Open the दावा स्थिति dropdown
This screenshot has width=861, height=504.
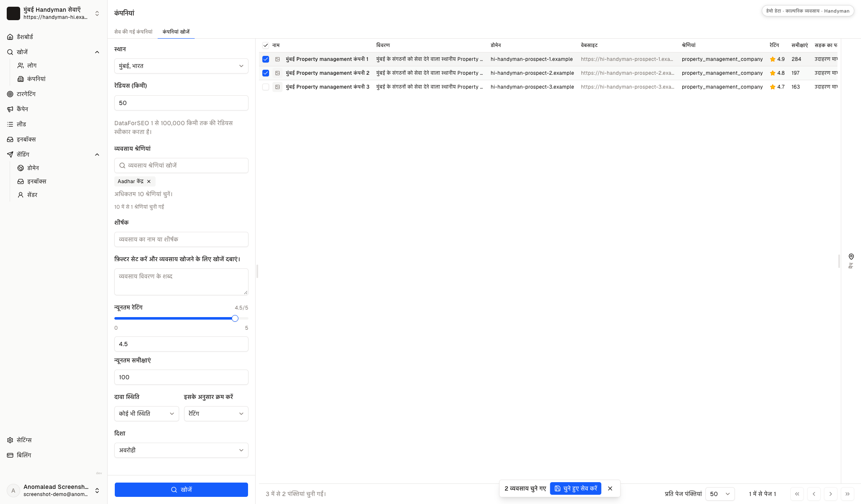pyautogui.click(x=146, y=414)
